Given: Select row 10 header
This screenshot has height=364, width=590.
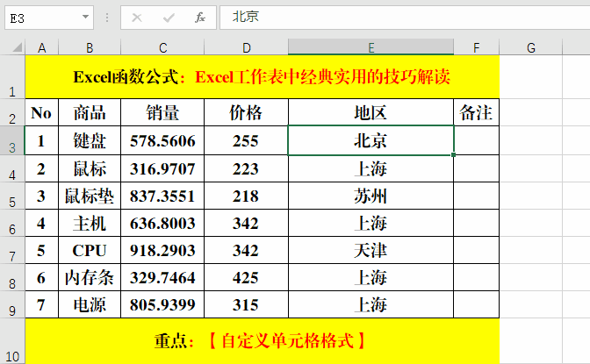Looking at the screenshot, I should (12, 341).
